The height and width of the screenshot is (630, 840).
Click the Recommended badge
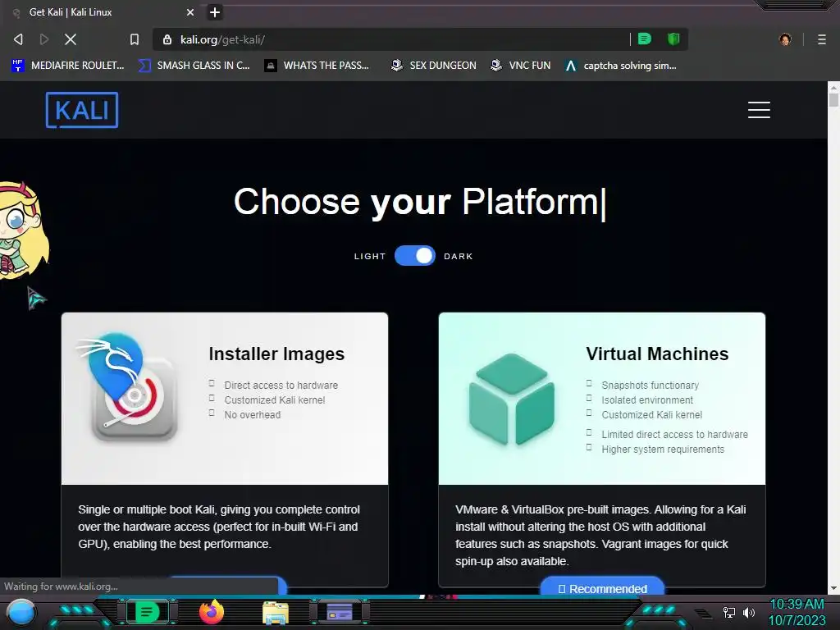(x=602, y=587)
